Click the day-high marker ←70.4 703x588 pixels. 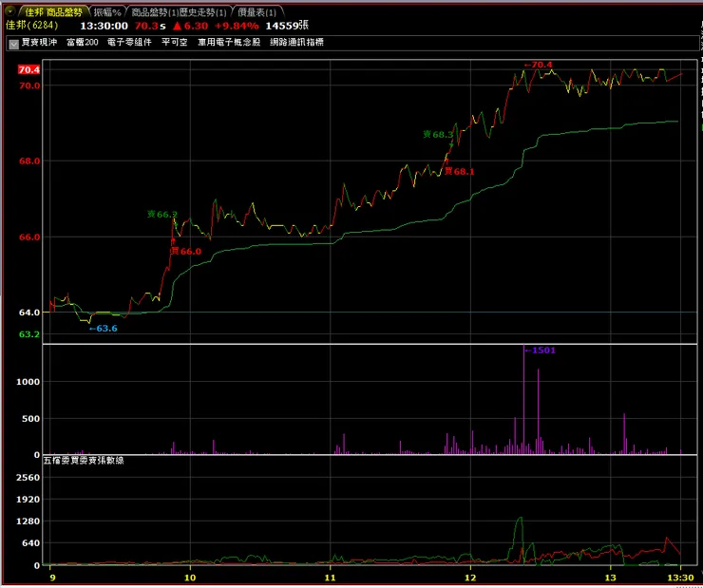click(538, 65)
